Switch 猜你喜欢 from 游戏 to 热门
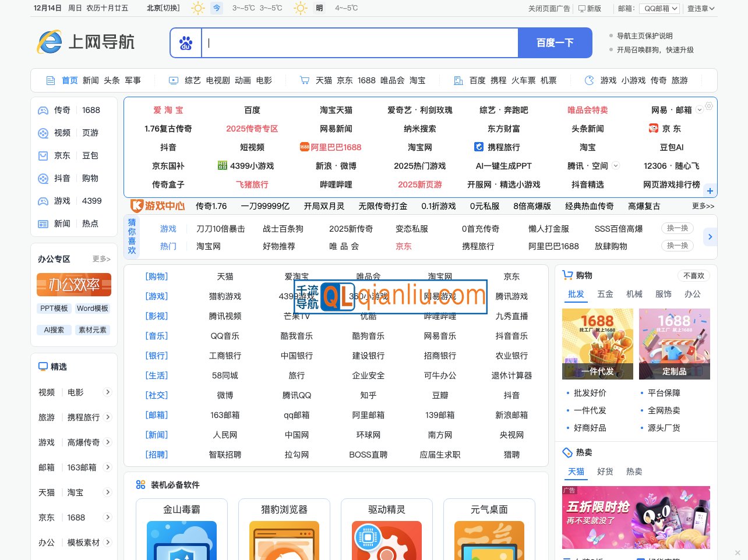The width and height of the screenshot is (748, 560). tap(168, 246)
